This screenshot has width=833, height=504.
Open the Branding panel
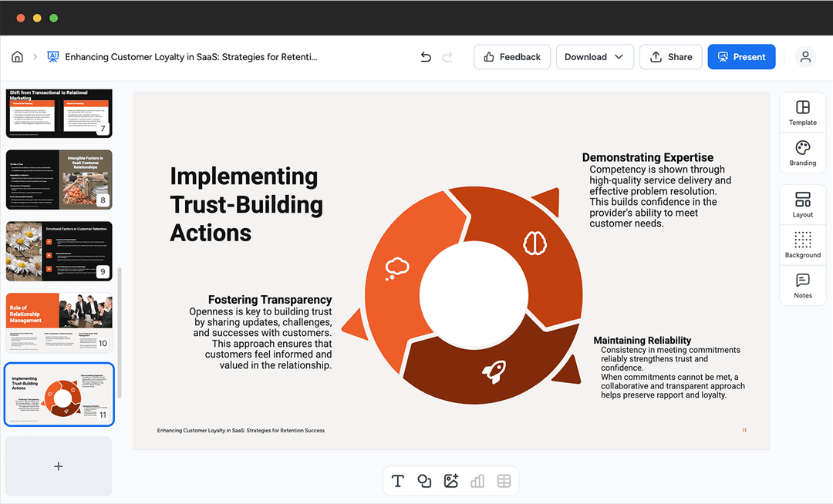(x=802, y=153)
